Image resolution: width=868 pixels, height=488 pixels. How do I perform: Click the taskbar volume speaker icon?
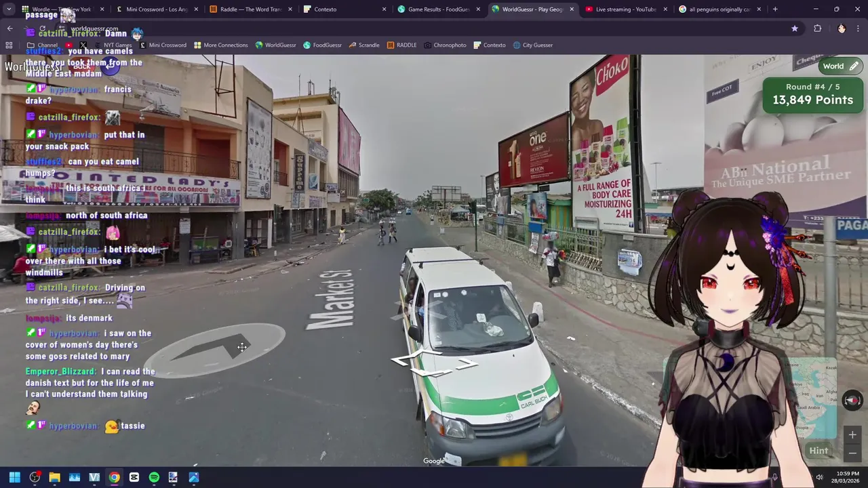(819, 477)
